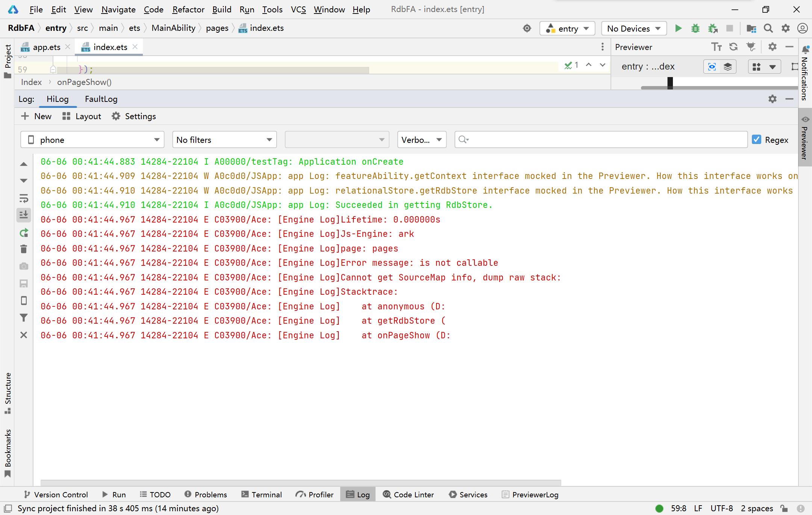Open the Structure side tool window
Viewport: 812px width, 515px height.
8,393
